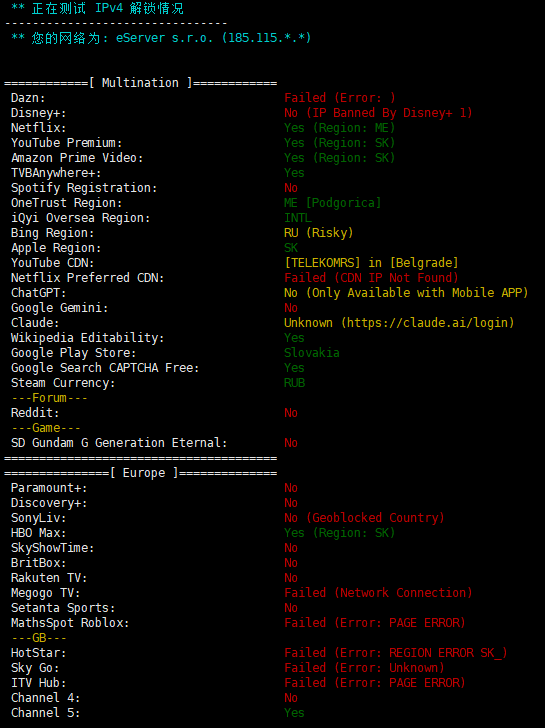Select the Multination section header

tap(141, 83)
